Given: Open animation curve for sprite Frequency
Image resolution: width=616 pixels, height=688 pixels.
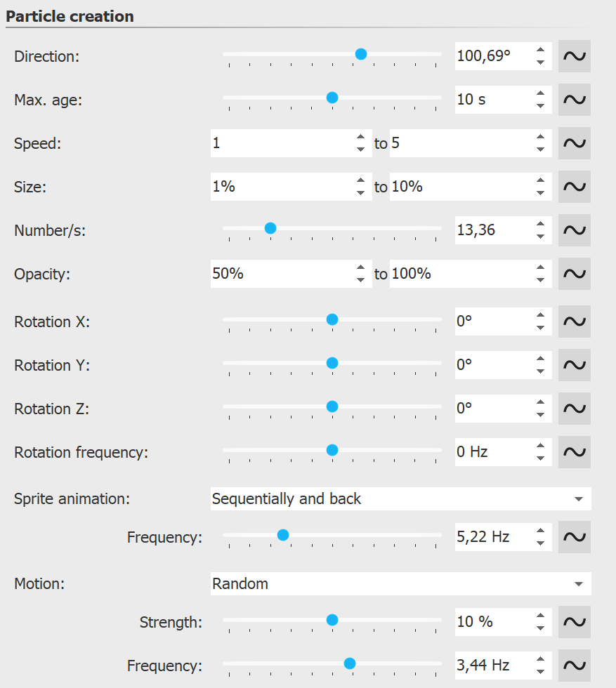Looking at the screenshot, I should (x=574, y=537).
